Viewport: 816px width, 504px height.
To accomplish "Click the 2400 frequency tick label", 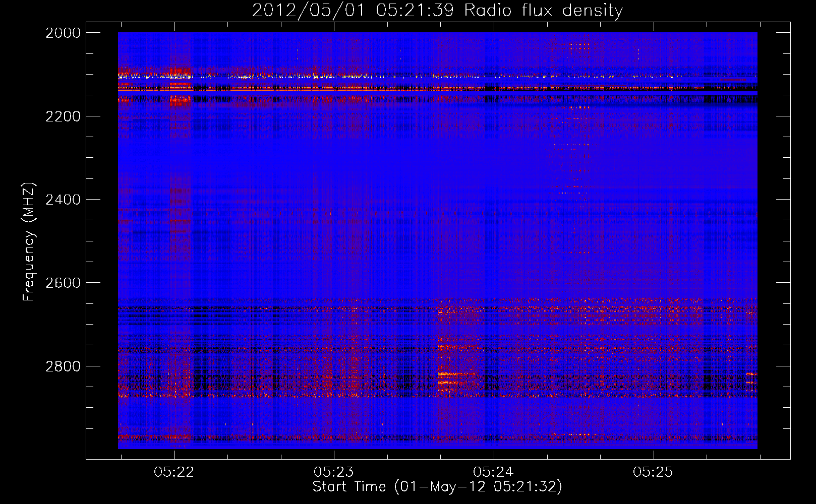I will click(x=63, y=200).
